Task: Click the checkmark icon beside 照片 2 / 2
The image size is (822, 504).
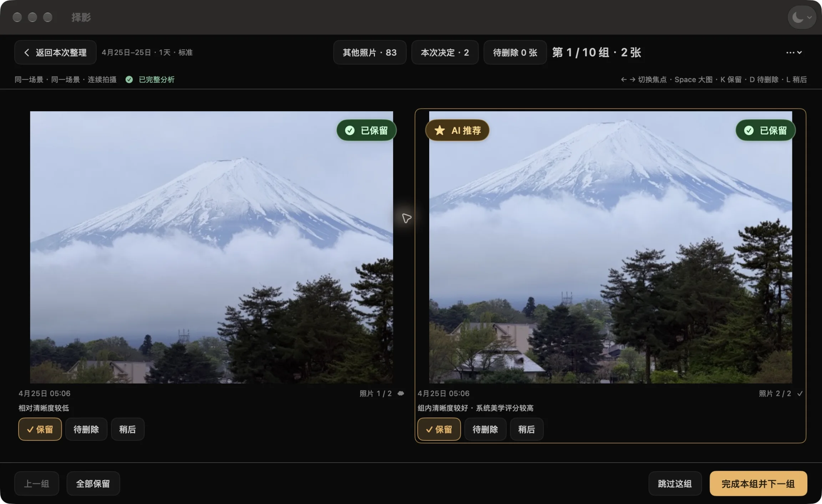Action: [x=800, y=393]
